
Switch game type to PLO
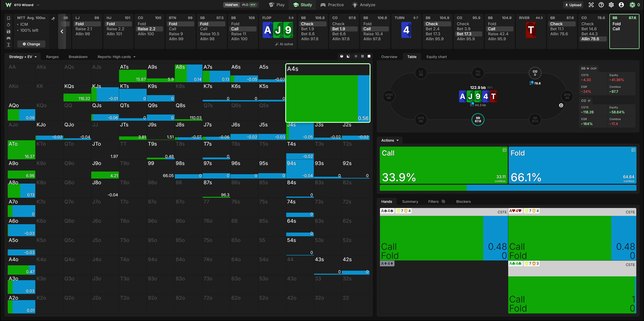click(249, 5)
